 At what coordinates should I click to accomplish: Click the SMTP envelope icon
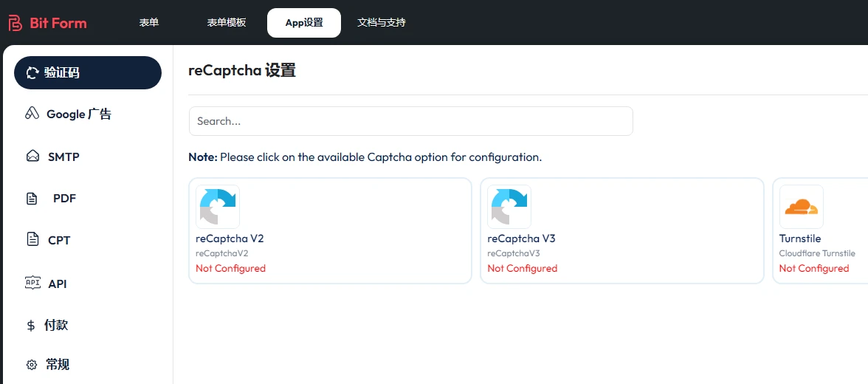pyautogui.click(x=32, y=157)
